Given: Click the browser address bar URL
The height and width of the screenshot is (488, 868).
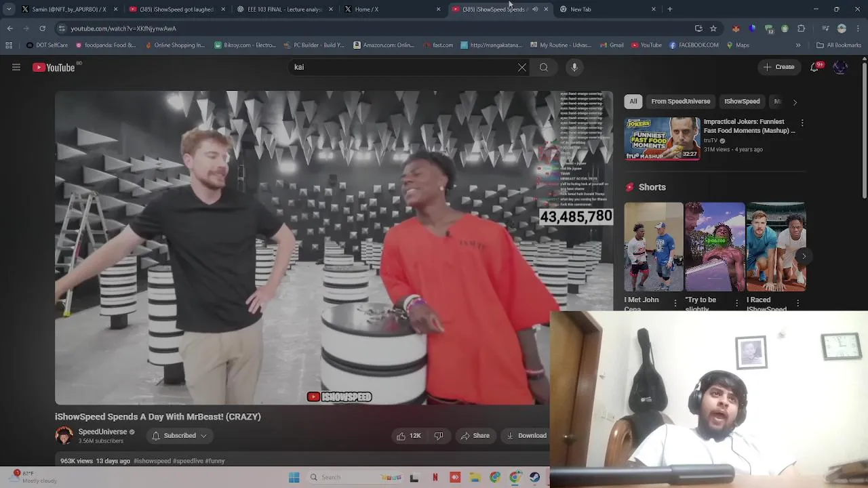Looking at the screenshot, I should pos(123,28).
